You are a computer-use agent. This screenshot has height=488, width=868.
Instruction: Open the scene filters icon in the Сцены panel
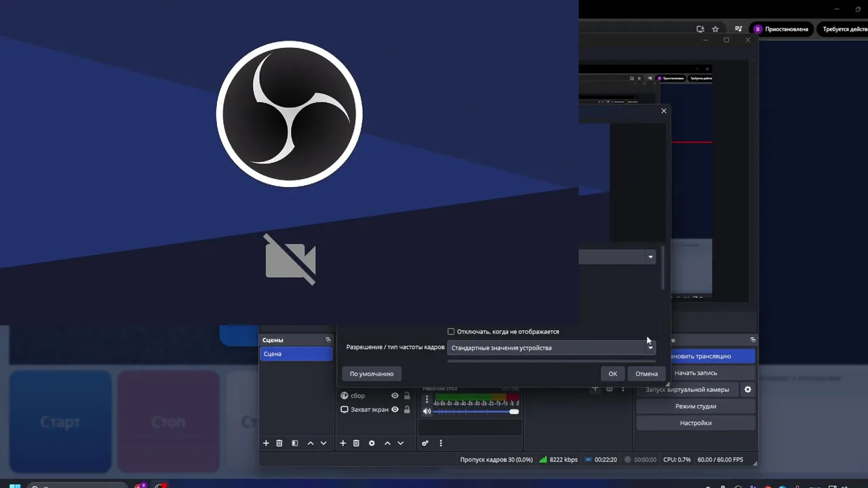coord(295,443)
